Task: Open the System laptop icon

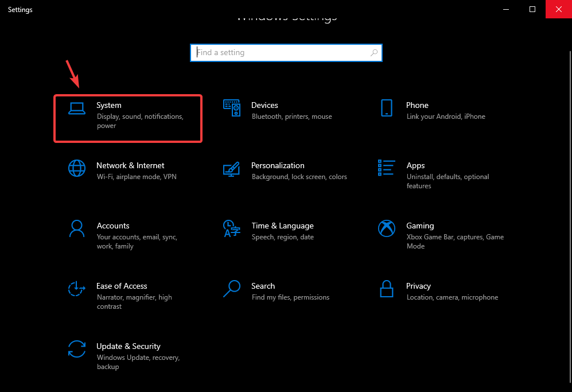Action: point(77,108)
